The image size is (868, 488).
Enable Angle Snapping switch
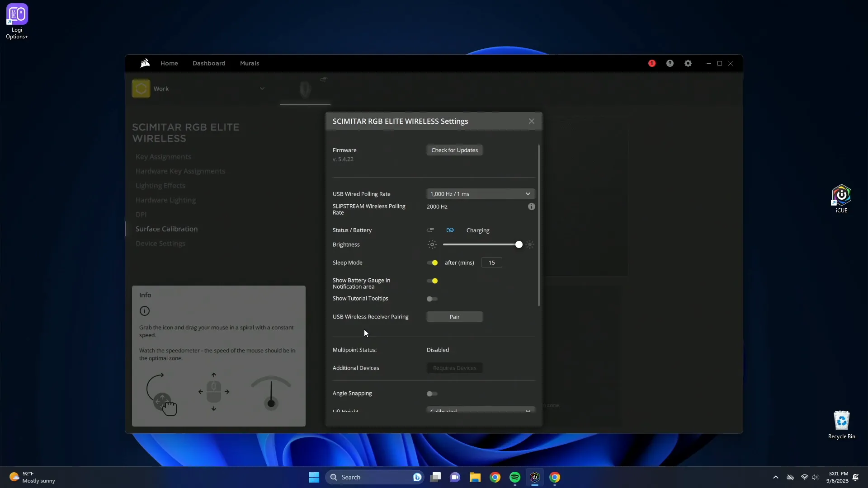(x=432, y=394)
